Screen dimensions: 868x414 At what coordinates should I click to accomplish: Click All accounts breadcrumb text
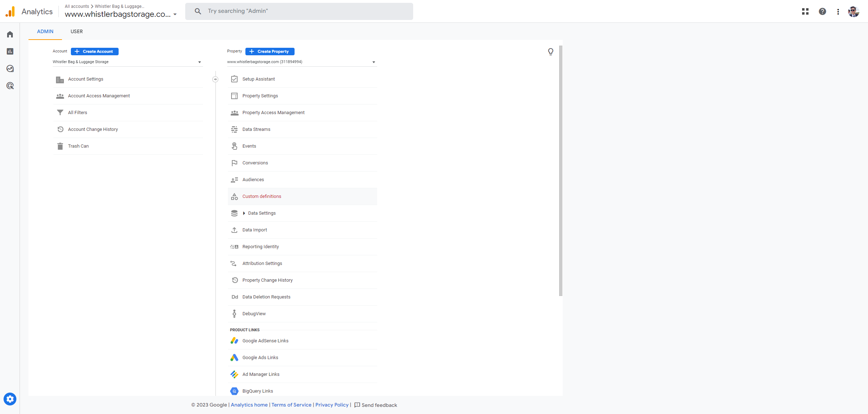pos(77,6)
